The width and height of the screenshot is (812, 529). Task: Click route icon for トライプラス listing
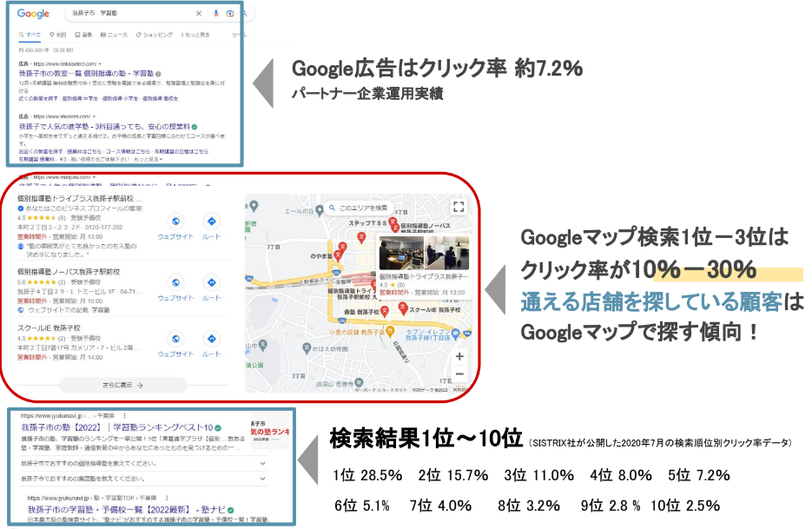pyautogui.click(x=211, y=222)
